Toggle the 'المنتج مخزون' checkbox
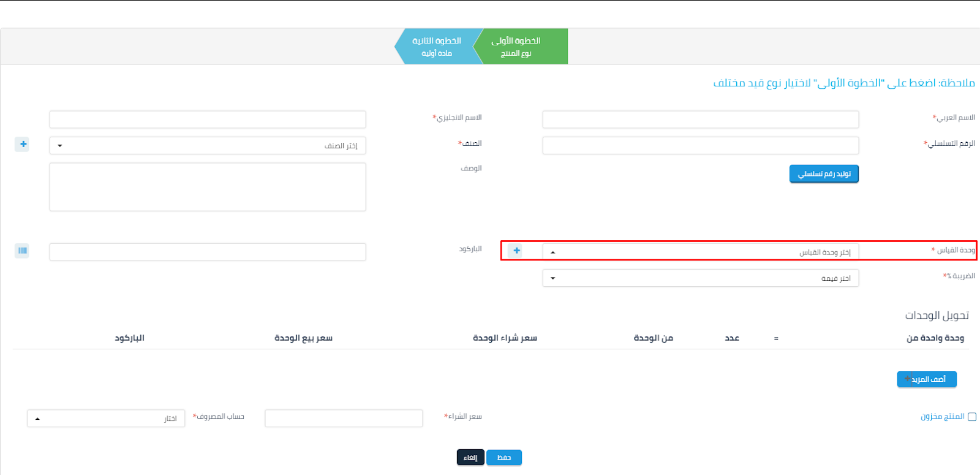 971,417
